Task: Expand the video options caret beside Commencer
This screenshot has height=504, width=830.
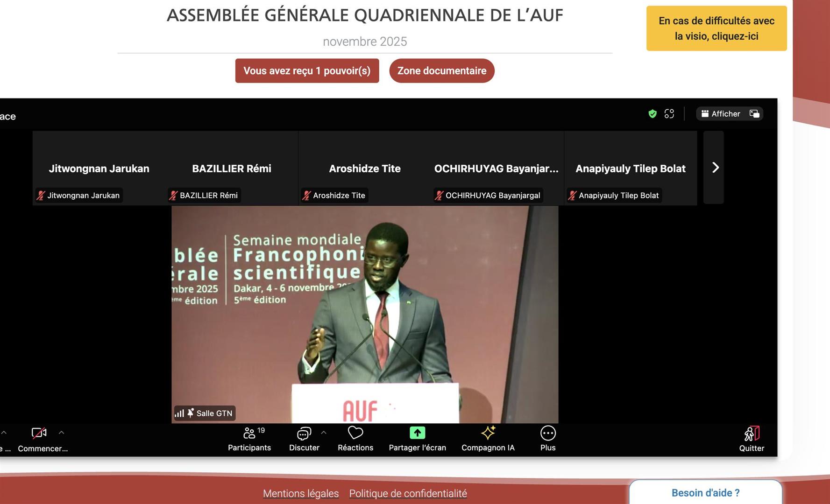Action: [61, 433]
